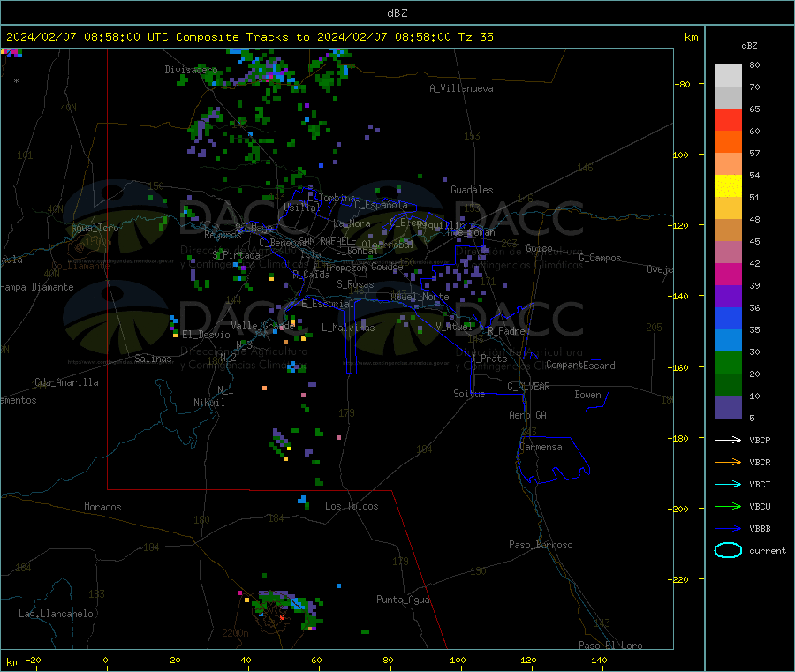Select the green 30 dBZ color swatch

728,362
